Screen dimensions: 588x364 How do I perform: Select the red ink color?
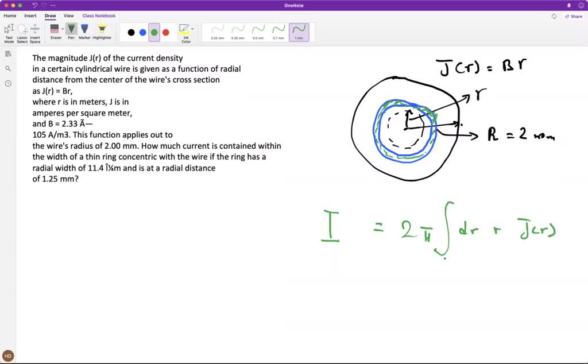[166, 33]
